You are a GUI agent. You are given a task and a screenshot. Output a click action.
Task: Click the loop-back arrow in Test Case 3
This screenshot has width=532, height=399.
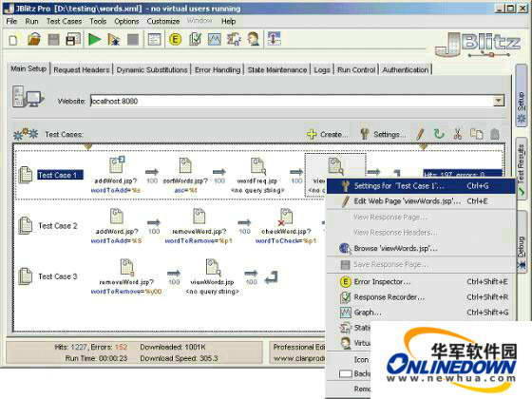click(272, 276)
